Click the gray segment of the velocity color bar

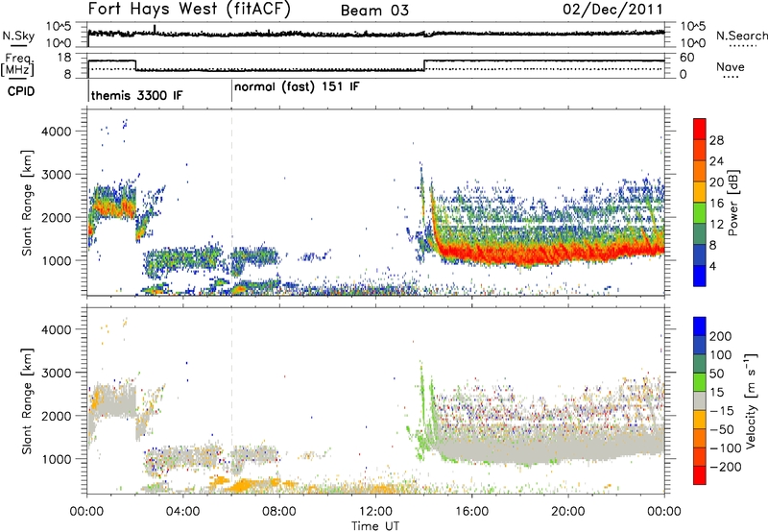click(x=700, y=401)
